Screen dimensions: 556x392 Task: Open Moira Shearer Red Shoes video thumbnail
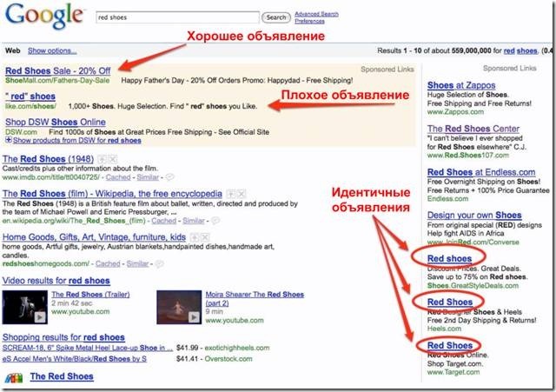179,307
